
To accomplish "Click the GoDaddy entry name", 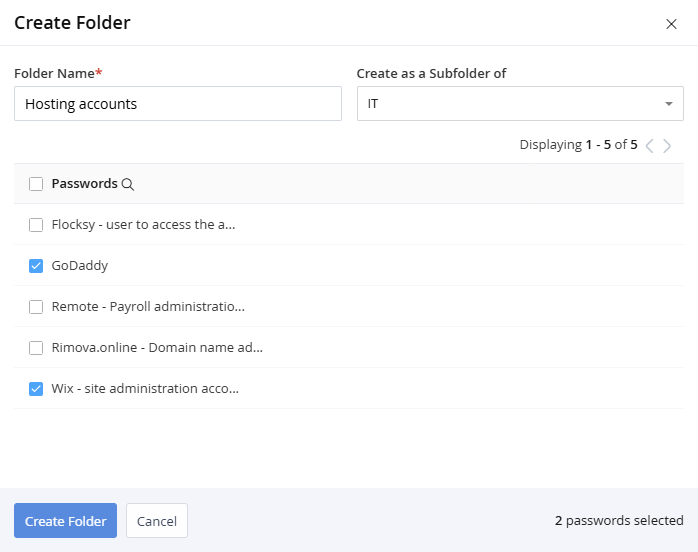I will click(80, 266).
